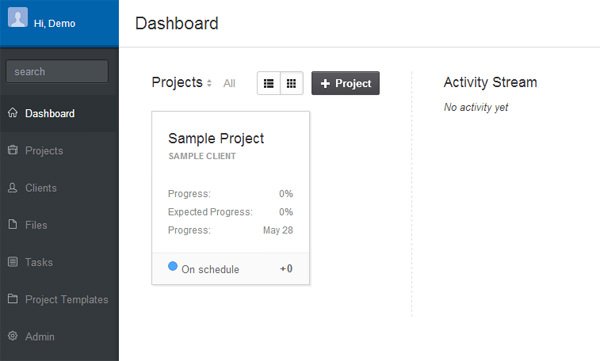Open the Sample Project title link
The height and width of the screenshot is (361, 600).
216,139
